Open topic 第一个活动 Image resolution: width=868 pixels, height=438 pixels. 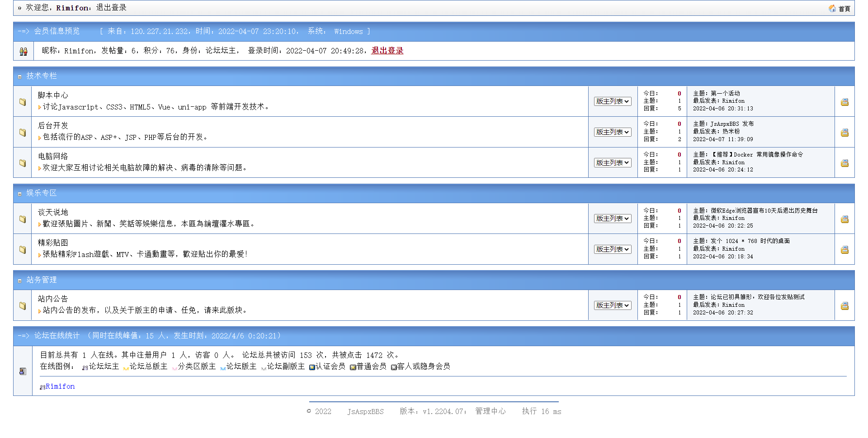click(x=725, y=94)
